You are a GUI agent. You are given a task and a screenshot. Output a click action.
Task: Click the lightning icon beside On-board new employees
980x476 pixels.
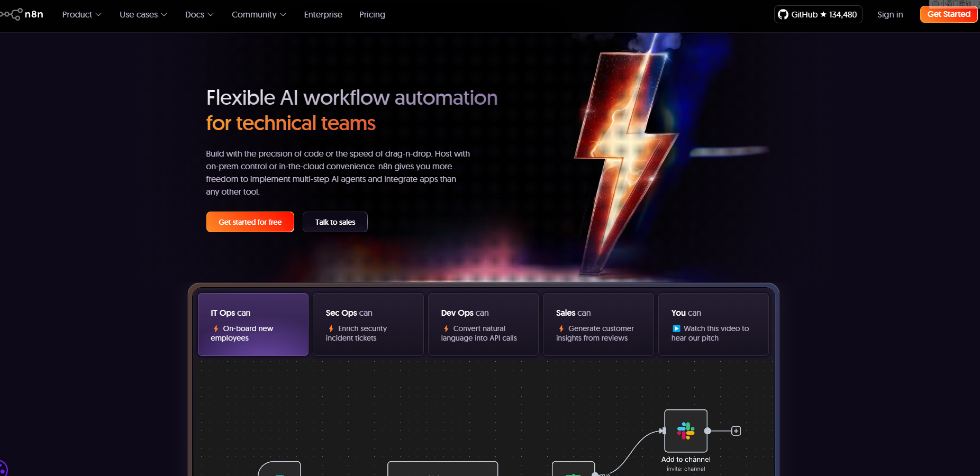216,328
